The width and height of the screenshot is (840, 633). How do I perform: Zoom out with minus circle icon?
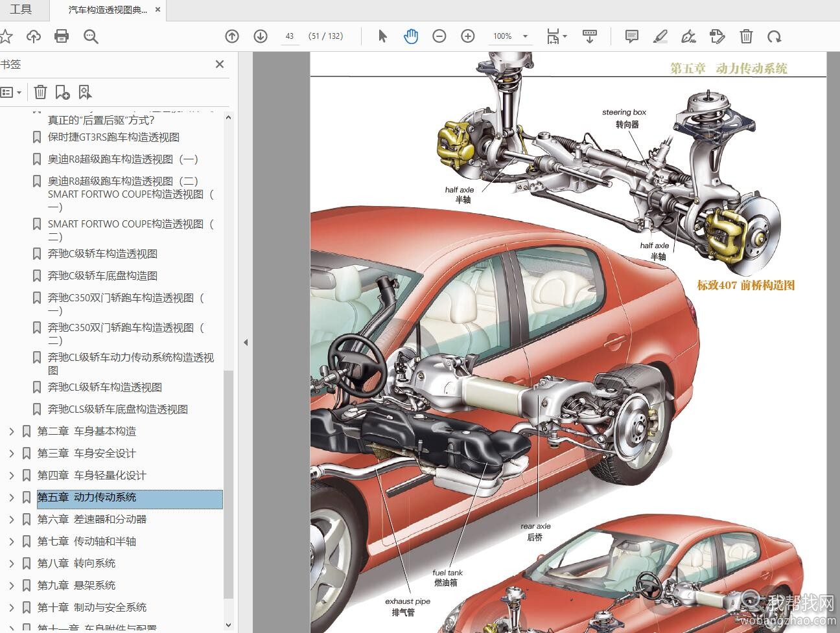[x=439, y=36]
